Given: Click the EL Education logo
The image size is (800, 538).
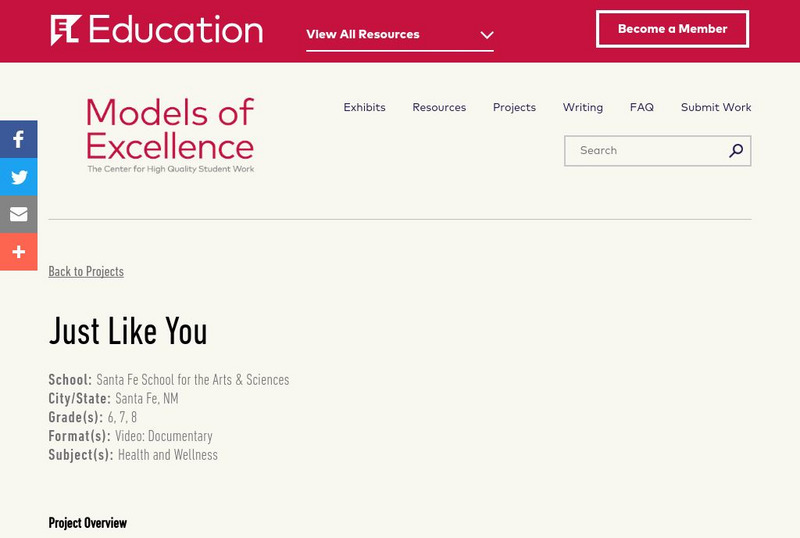Looking at the screenshot, I should 157,30.
